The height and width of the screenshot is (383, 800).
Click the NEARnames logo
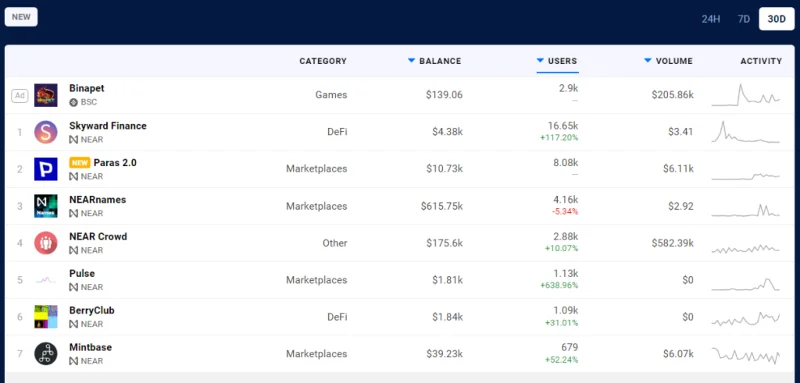46,206
